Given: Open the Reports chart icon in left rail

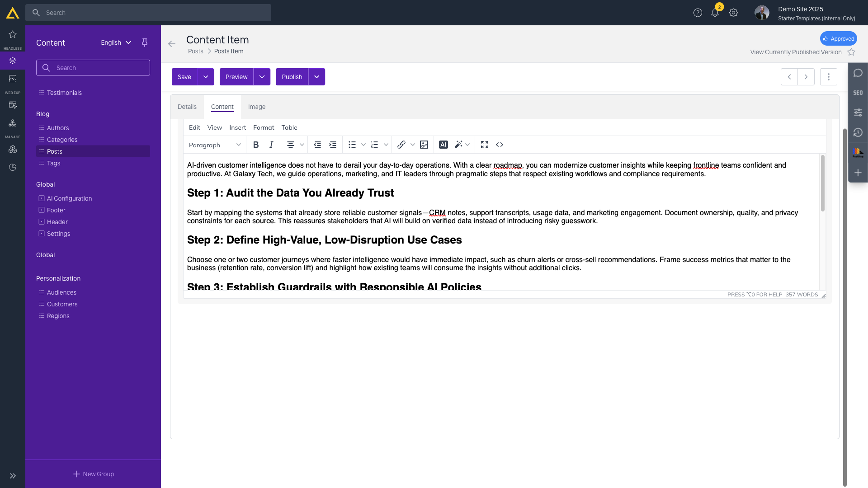Looking at the screenshot, I should [x=13, y=167].
